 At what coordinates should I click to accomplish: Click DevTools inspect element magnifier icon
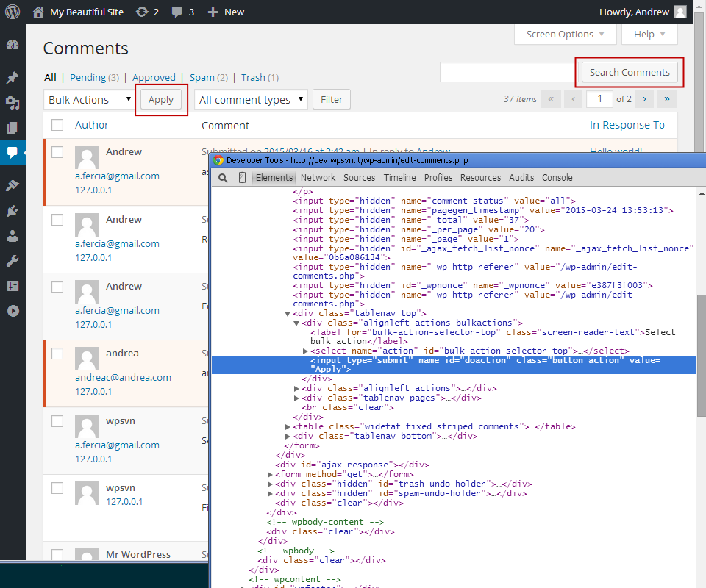click(223, 178)
